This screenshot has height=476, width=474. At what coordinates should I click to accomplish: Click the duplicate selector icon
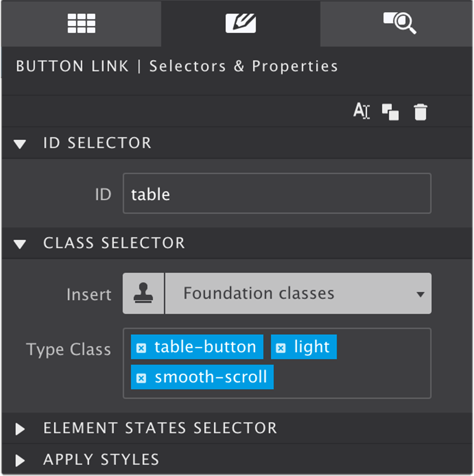390,112
